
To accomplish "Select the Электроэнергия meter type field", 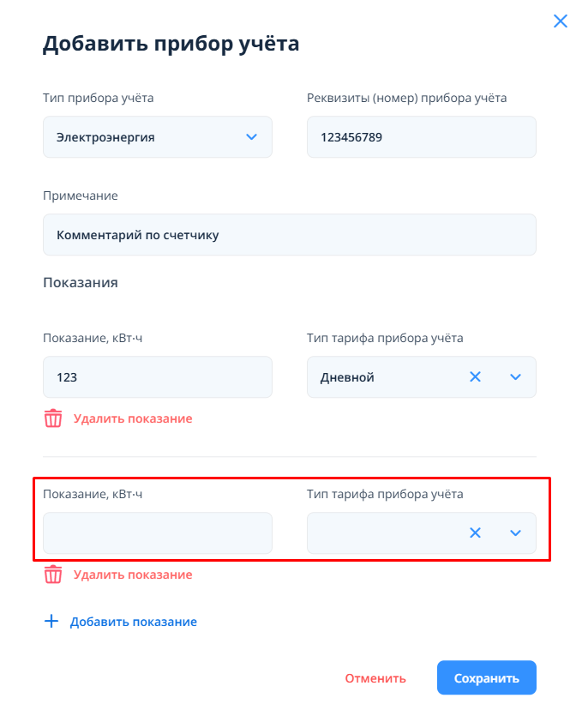I will [146, 137].
